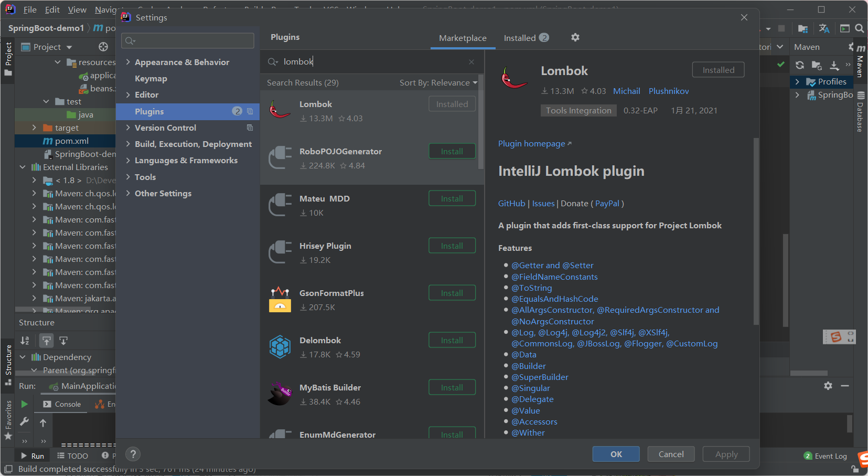Select pom.xml in project tree
The height and width of the screenshot is (476, 868).
[66, 141]
